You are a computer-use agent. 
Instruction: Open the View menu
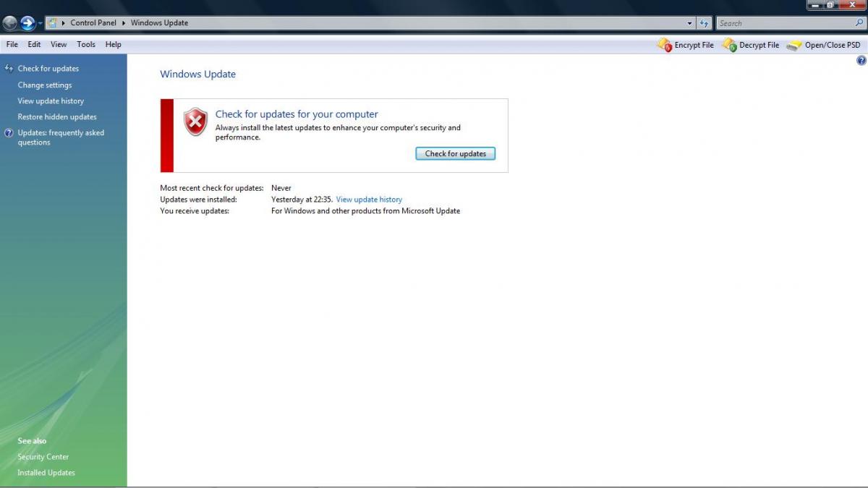point(59,45)
